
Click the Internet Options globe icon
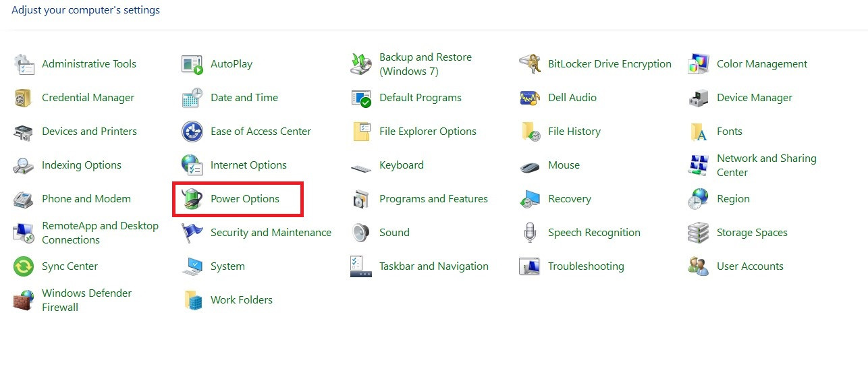click(192, 165)
